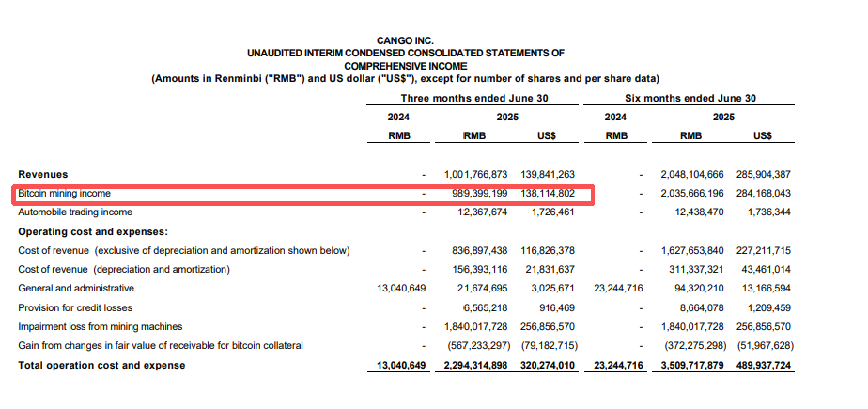Select value 94,320,210
868x409 pixels.
click(699, 289)
